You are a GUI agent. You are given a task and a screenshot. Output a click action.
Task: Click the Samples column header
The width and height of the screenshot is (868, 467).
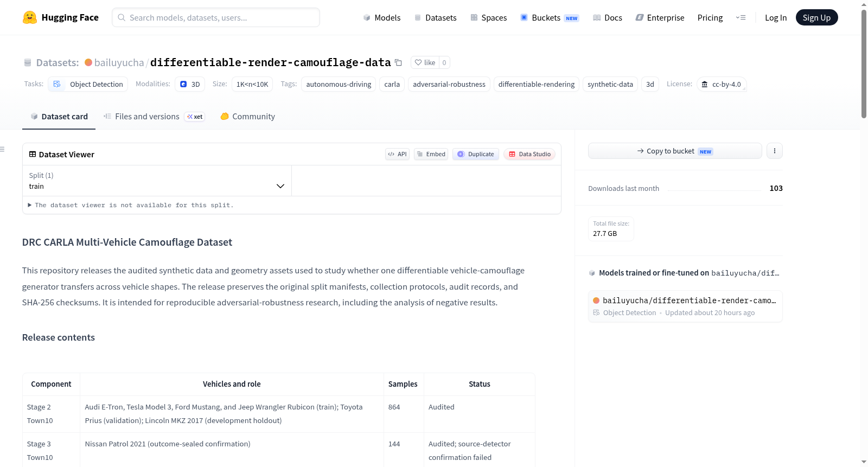click(x=403, y=384)
